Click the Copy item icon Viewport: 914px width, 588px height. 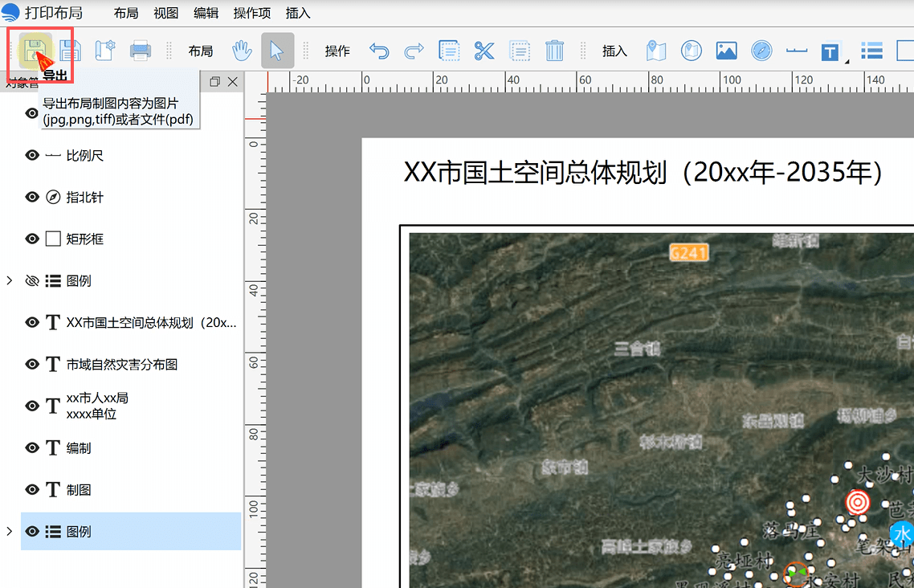click(x=449, y=51)
